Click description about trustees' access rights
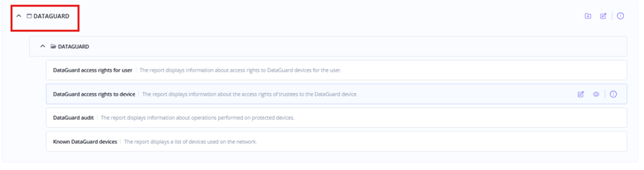The width and height of the screenshot is (644, 170). (250, 94)
